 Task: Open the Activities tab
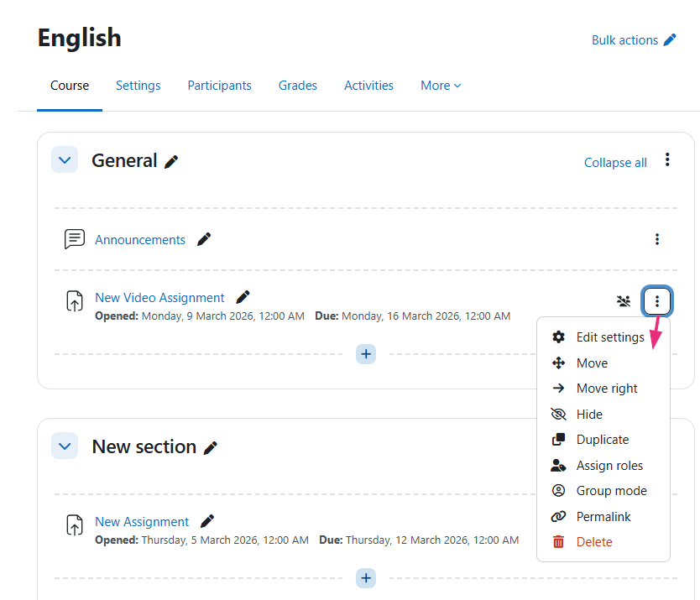pyautogui.click(x=368, y=86)
